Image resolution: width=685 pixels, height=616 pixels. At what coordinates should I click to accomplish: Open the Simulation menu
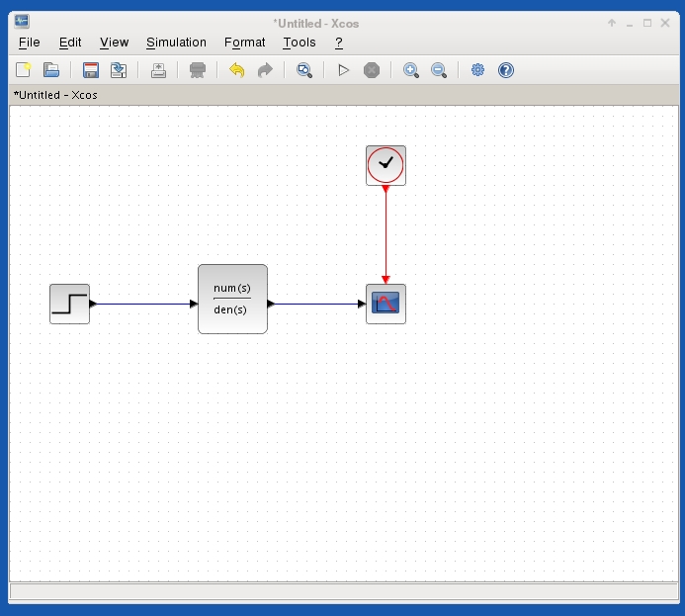(x=176, y=43)
